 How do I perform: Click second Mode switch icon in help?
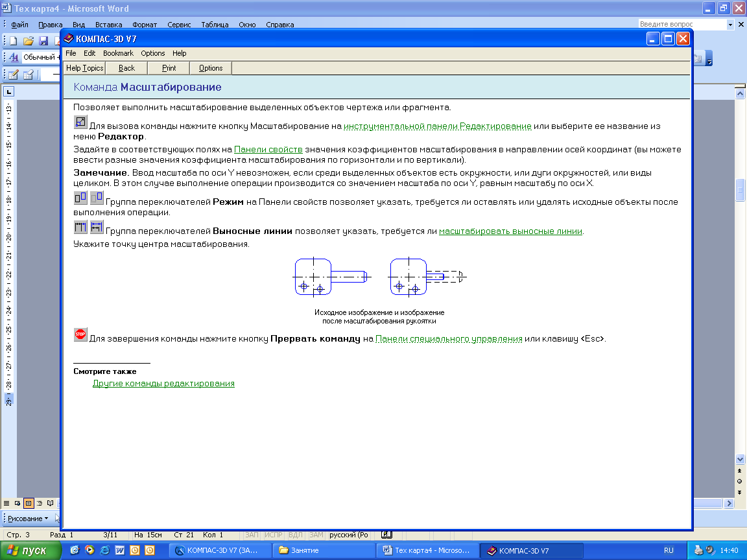[97, 198]
